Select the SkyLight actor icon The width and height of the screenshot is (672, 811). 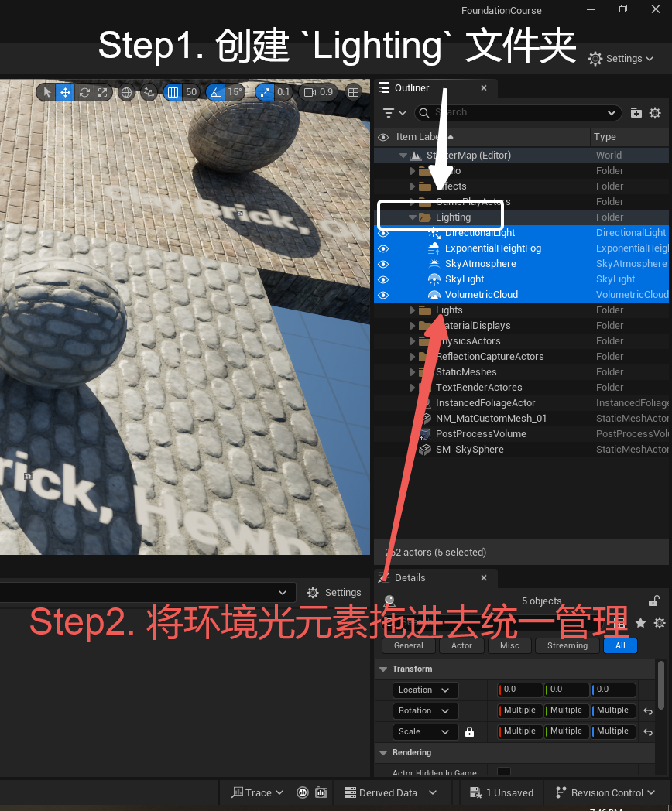pyautogui.click(x=434, y=279)
